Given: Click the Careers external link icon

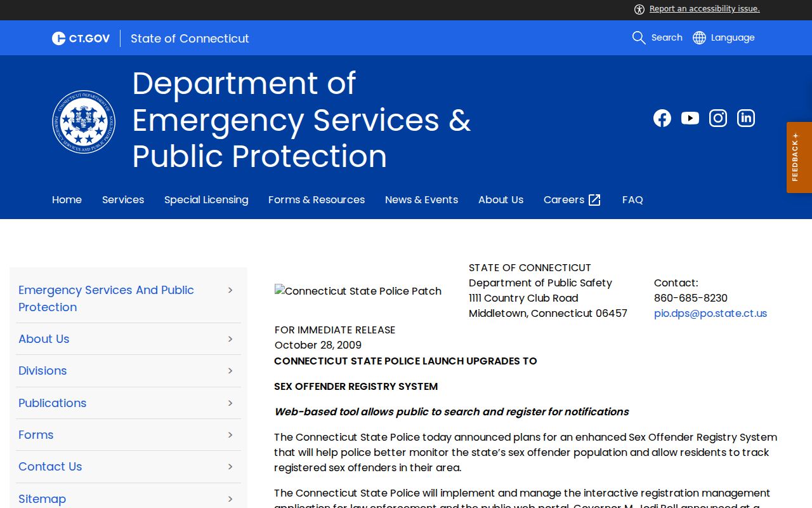Looking at the screenshot, I should point(594,200).
